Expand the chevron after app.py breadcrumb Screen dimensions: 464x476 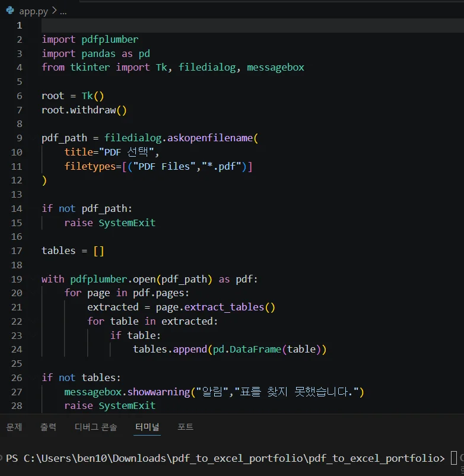55,10
